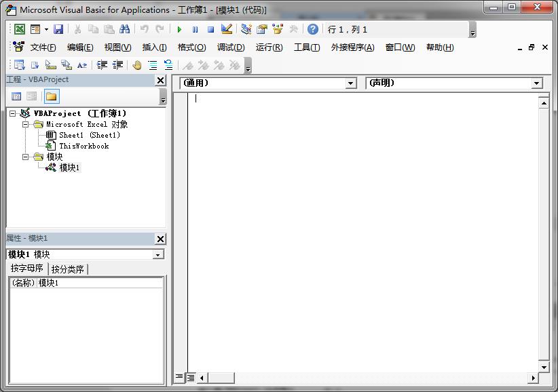
Task: Switch to 按分类序 tab
Action: pyautogui.click(x=68, y=269)
